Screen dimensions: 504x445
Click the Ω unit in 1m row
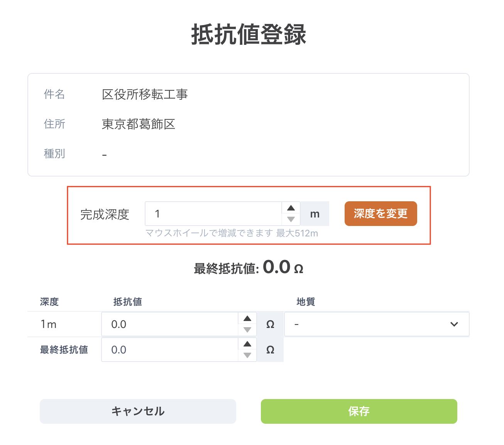coord(270,324)
